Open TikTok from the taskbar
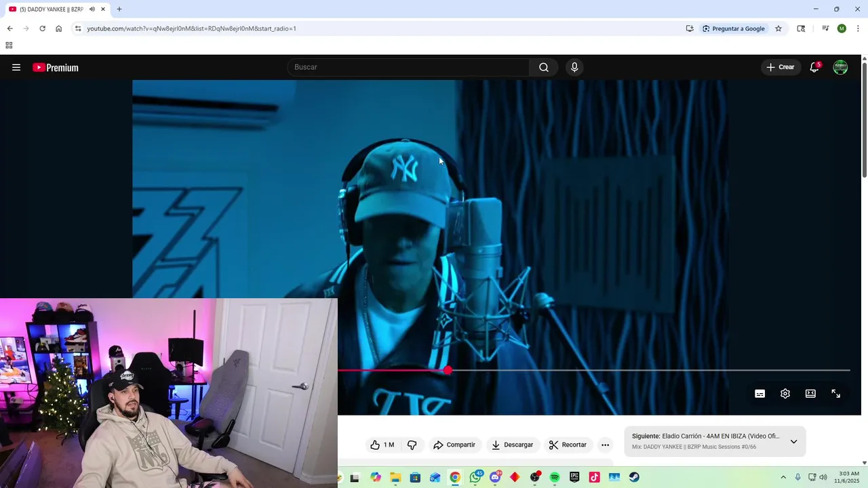The image size is (868, 488). [594, 478]
